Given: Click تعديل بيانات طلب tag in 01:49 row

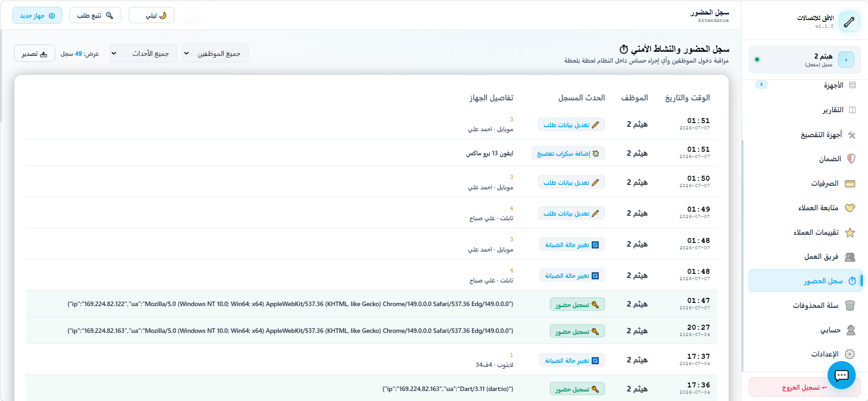Looking at the screenshot, I should coord(571,213).
